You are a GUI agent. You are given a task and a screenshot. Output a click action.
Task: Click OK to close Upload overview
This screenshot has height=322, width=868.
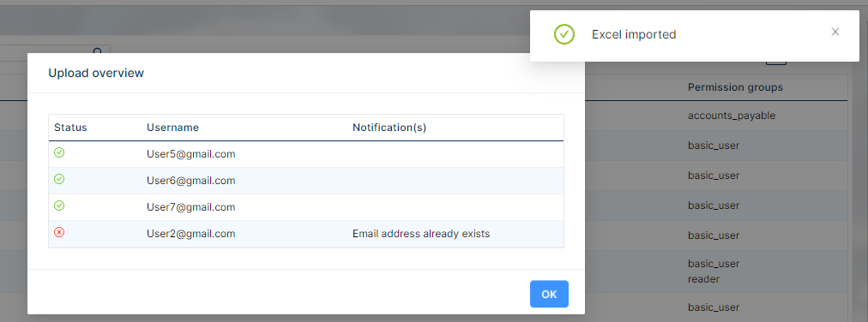pyautogui.click(x=549, y=294)
